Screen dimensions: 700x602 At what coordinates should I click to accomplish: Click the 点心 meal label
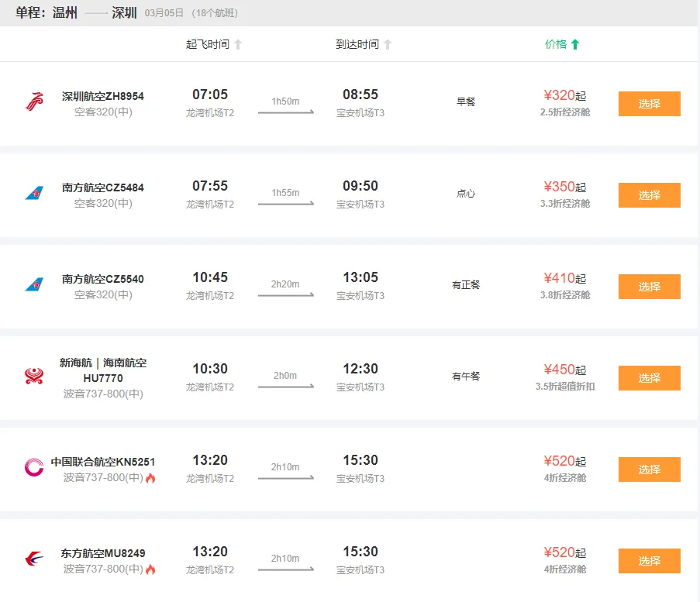466,193
